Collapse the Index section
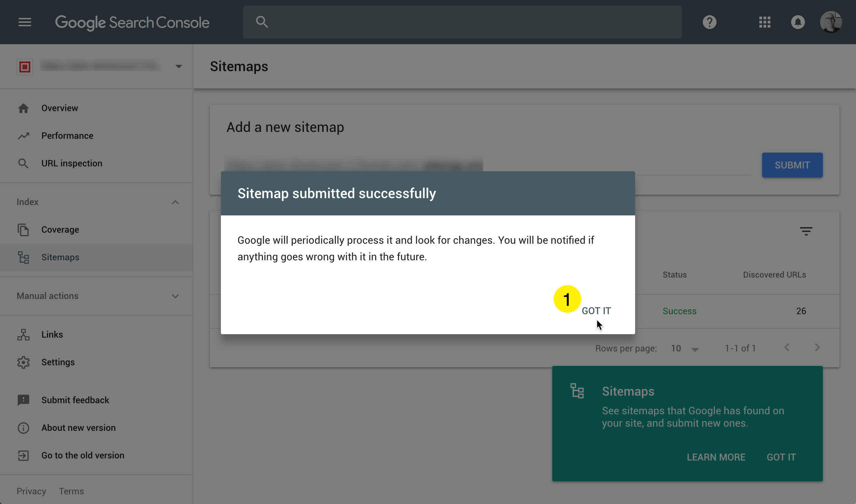856x504 pixels. coord(175,202)
